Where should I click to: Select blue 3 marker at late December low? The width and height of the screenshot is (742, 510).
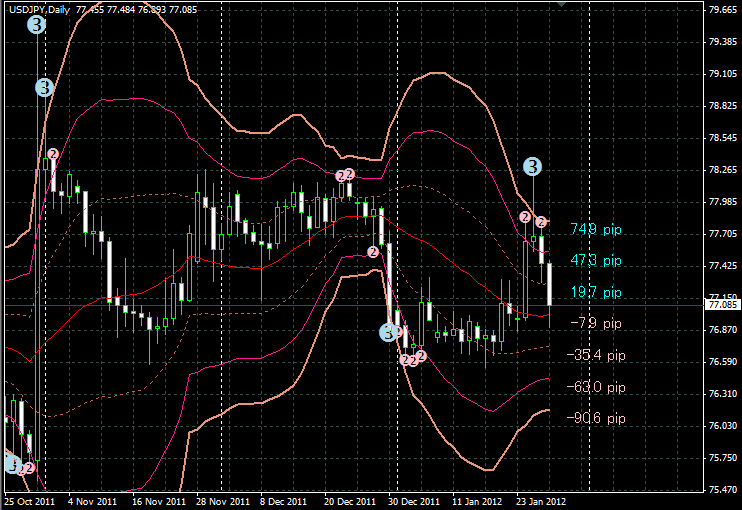click(x=389, y=332)
